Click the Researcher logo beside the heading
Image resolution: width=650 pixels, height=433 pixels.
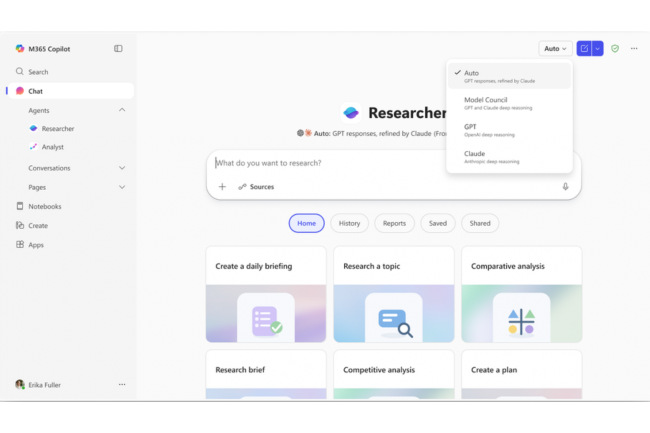click(351, 112)
